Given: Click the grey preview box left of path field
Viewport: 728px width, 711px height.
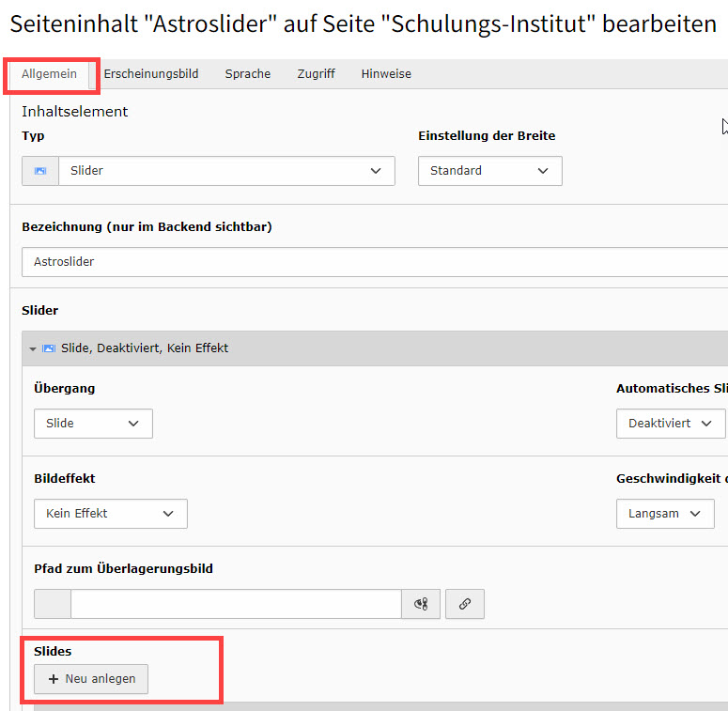Looking at the screenshot, I should coord(53,605).
